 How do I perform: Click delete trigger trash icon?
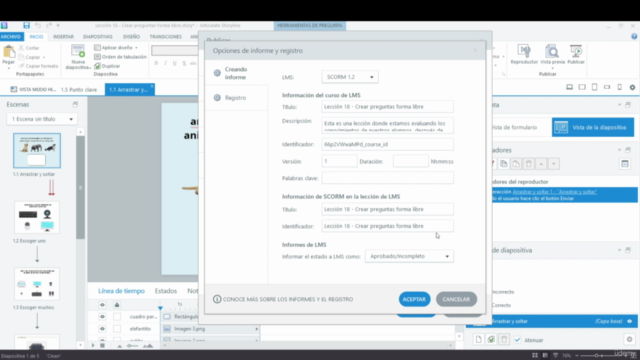(529, 164)
